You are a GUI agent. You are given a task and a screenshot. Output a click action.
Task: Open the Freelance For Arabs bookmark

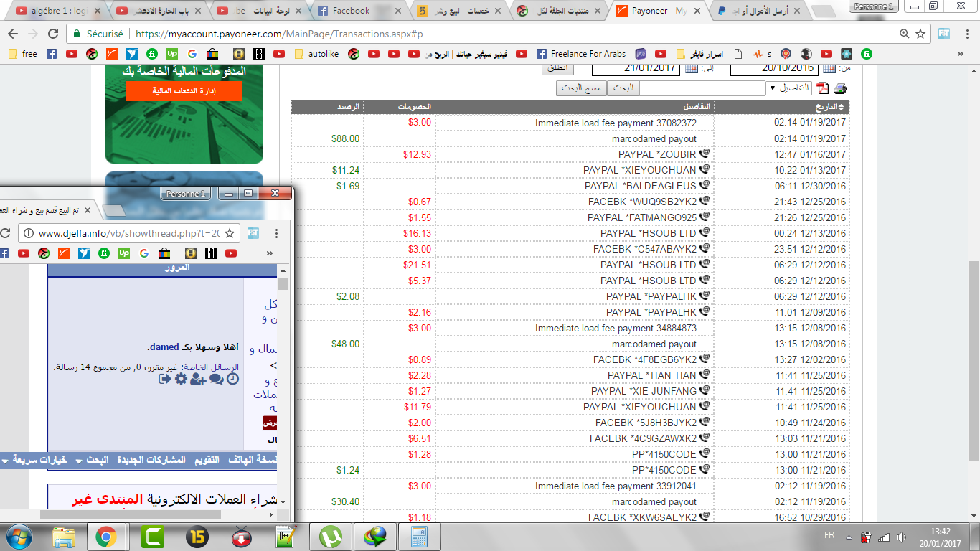click(580, 54)
